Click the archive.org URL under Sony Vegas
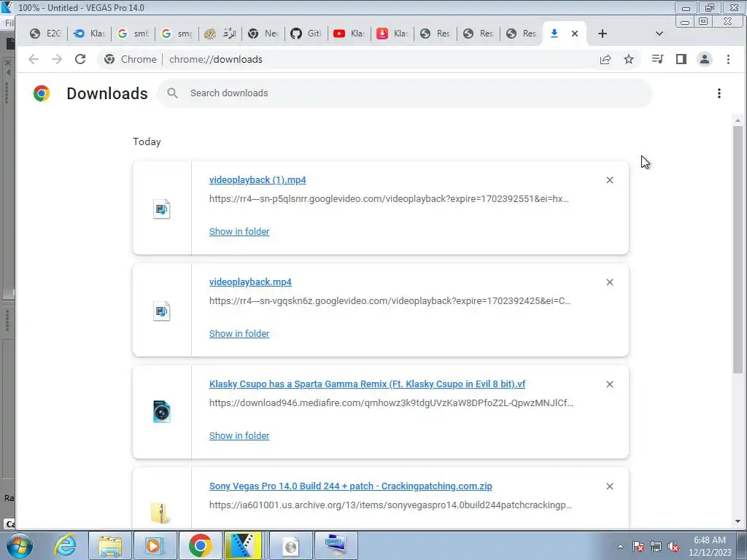This screenshot has height=560, width=747. click(x=391, y=505)
